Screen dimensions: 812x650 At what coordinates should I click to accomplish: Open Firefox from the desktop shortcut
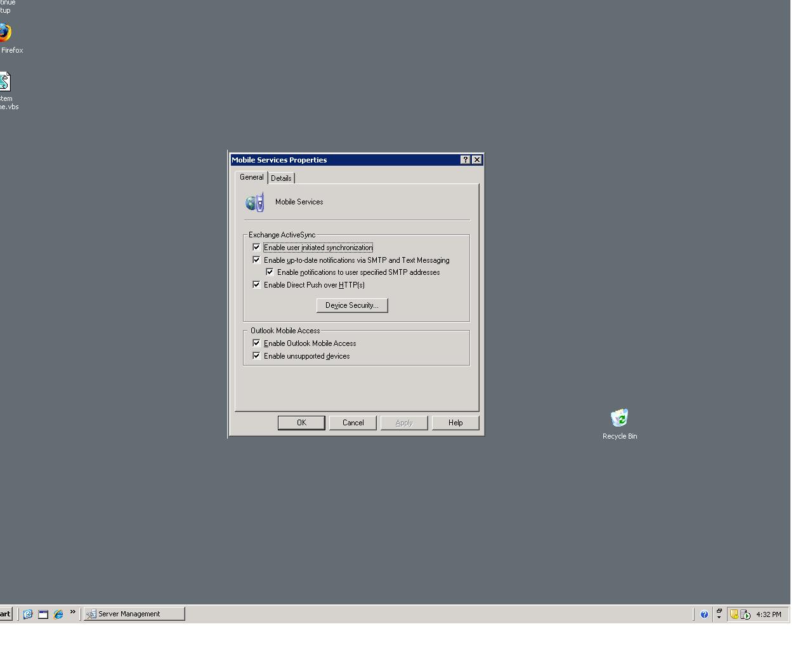[5, 34]
